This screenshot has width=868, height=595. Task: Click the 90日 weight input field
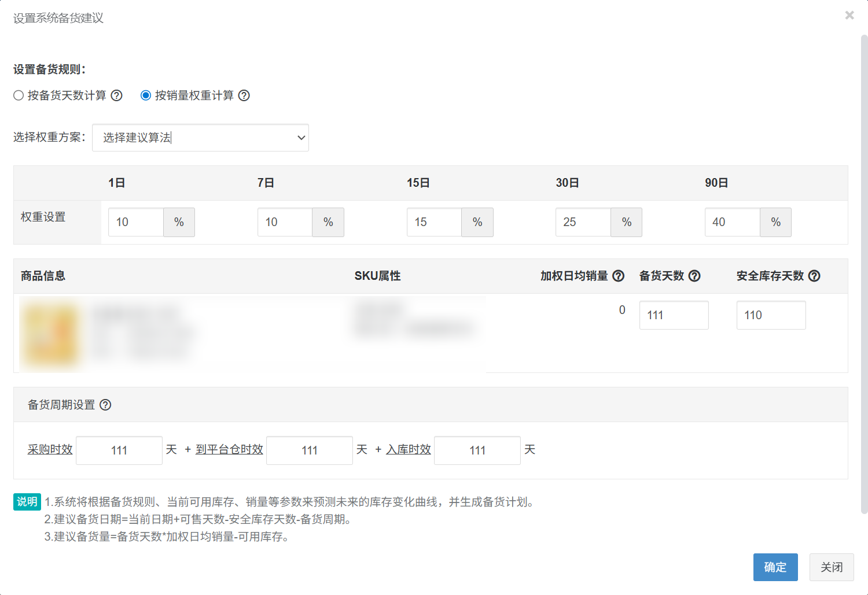coord(732,222)
